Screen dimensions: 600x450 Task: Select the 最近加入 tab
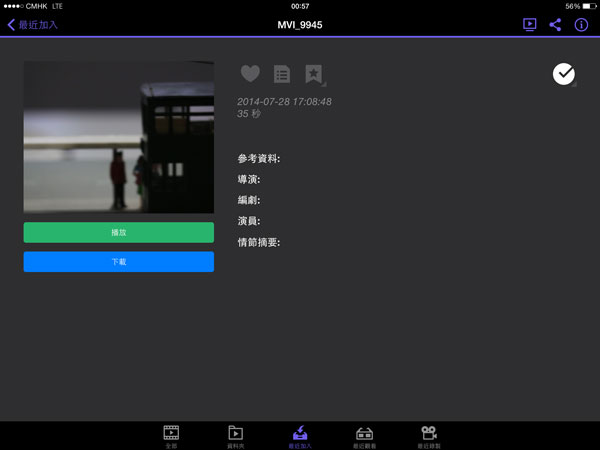[x=299, y=435]
